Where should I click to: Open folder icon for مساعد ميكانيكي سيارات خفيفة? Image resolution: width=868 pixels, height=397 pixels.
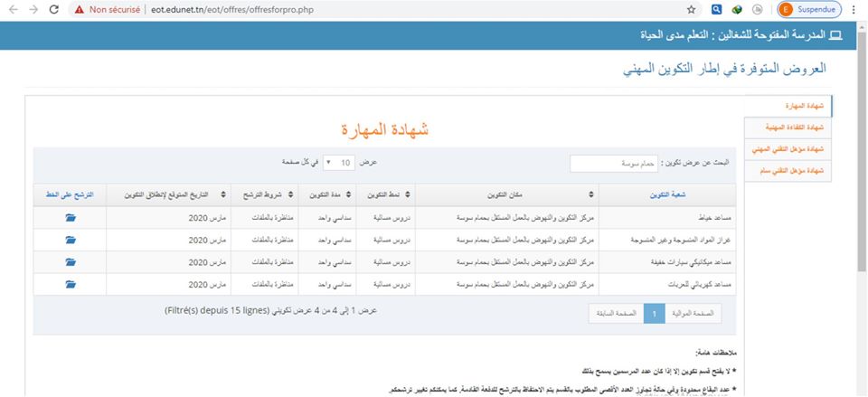[x=71, y=262]
